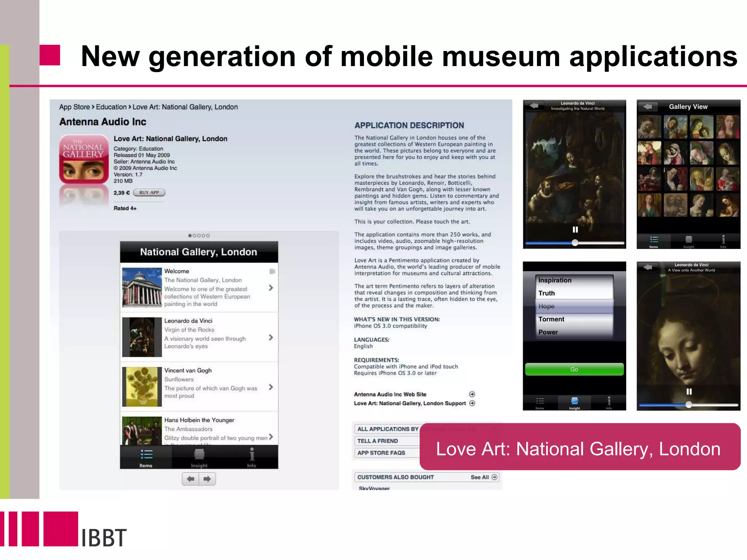Click See All in Customers Also Bought
747x560 pixels.
click(x=484, y=477)
